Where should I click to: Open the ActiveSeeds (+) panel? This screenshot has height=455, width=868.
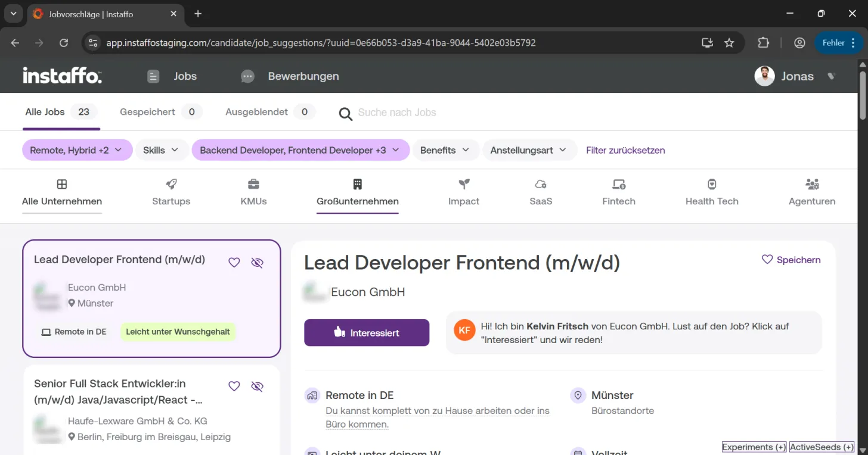click(x=822, y=447)
